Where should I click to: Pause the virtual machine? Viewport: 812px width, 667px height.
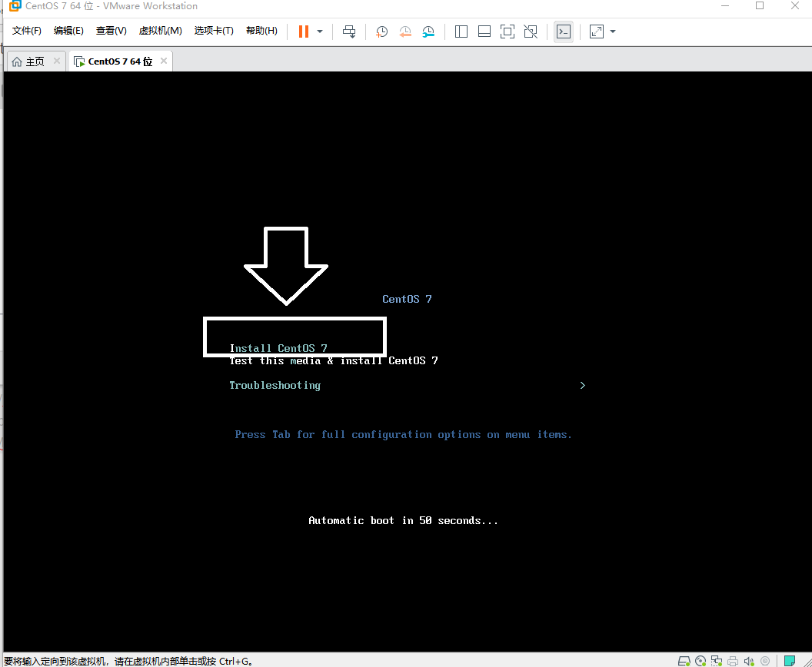[x=304, y=32]
